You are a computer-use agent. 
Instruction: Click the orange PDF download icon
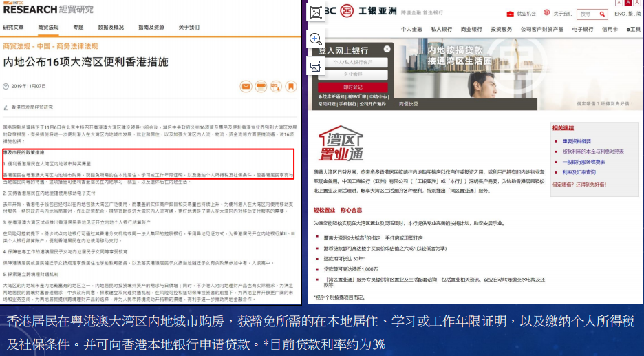click(276, 86)
